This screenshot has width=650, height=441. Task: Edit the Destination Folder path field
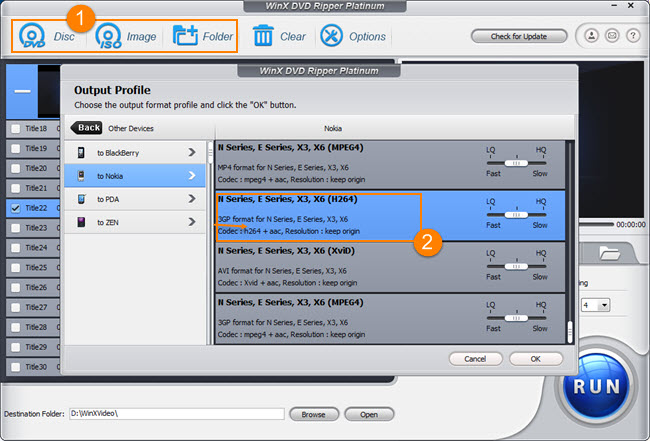[x=177, y=414]
